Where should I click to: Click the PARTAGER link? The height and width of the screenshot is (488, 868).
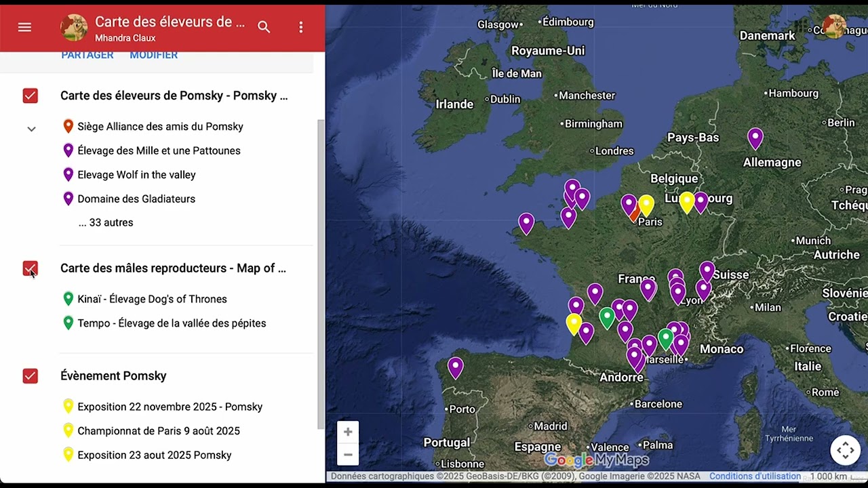(x=87, y=54)
